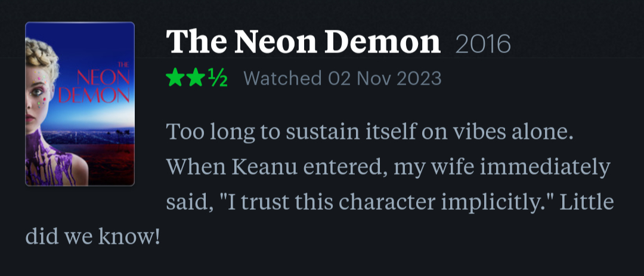The width and height of the screenshot is (644, 276).
Task: Click the second green star icon
Action: 195,78
